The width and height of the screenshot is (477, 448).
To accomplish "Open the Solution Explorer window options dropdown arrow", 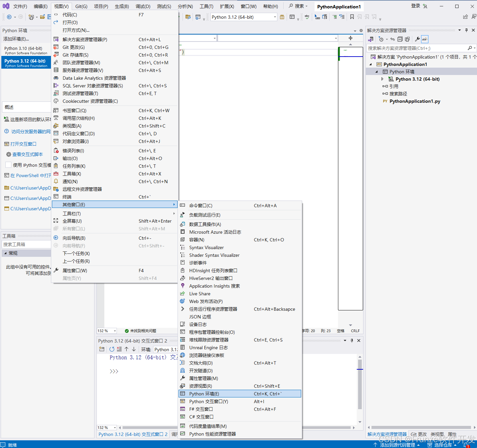I will tap(459, 30).
